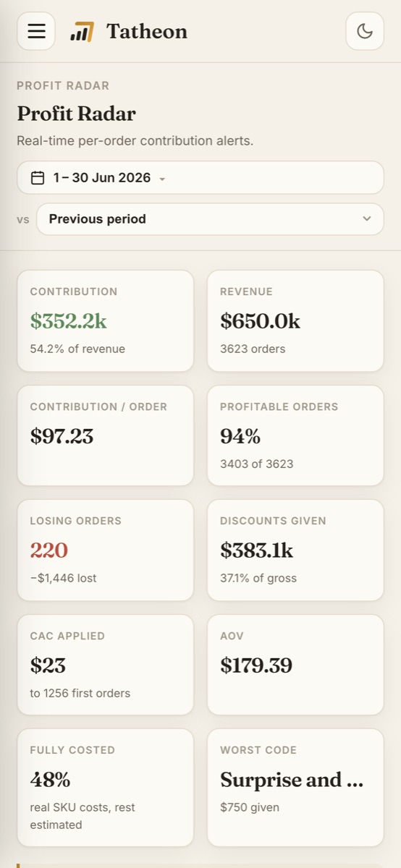Click the chevron on Previous period selector
Viewport: 401px width, 868px height.
point(367,218)
